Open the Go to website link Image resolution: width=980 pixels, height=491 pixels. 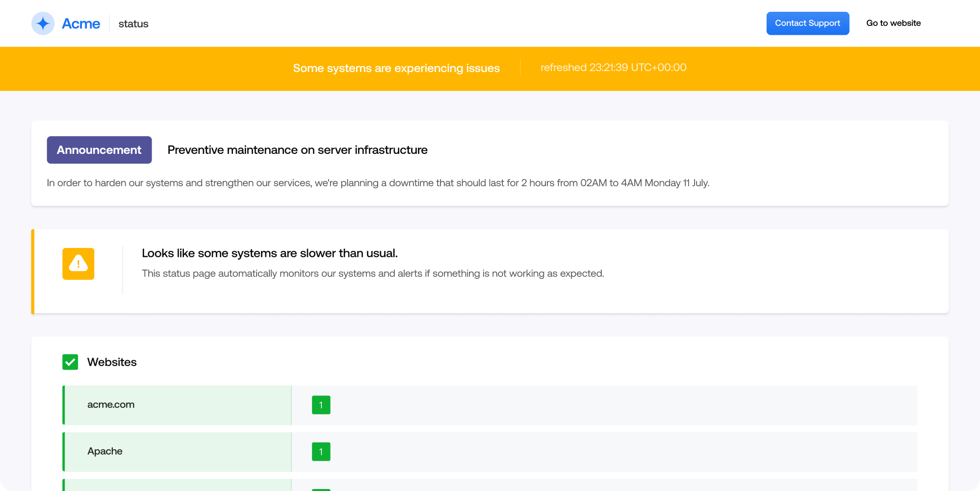pyautogui.click(x=893, y=23)
